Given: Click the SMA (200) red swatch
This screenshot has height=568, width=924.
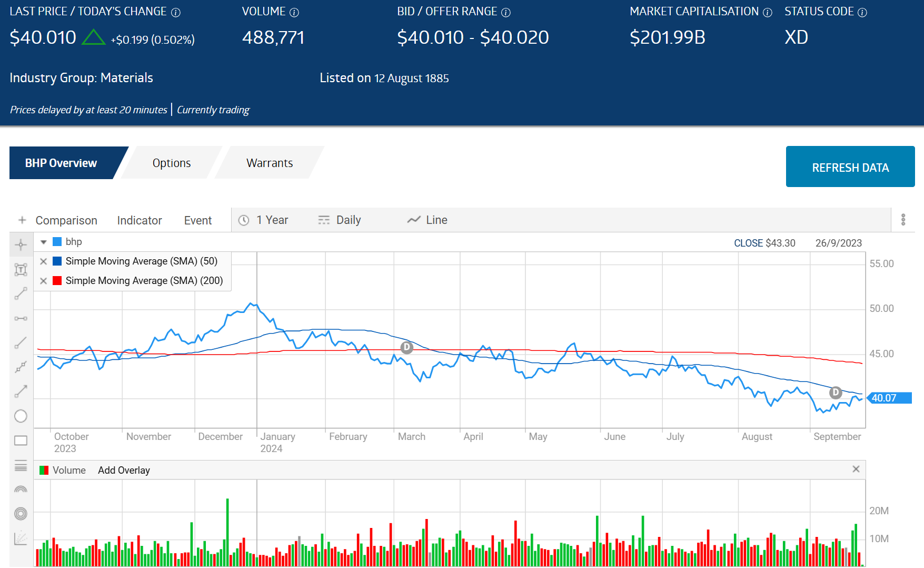Looking at the screenshot, I should tap(57, 281).
